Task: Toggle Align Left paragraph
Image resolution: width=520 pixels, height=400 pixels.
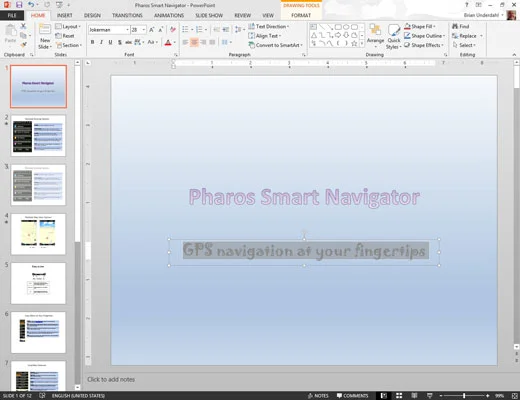Action: click(185, 42)
